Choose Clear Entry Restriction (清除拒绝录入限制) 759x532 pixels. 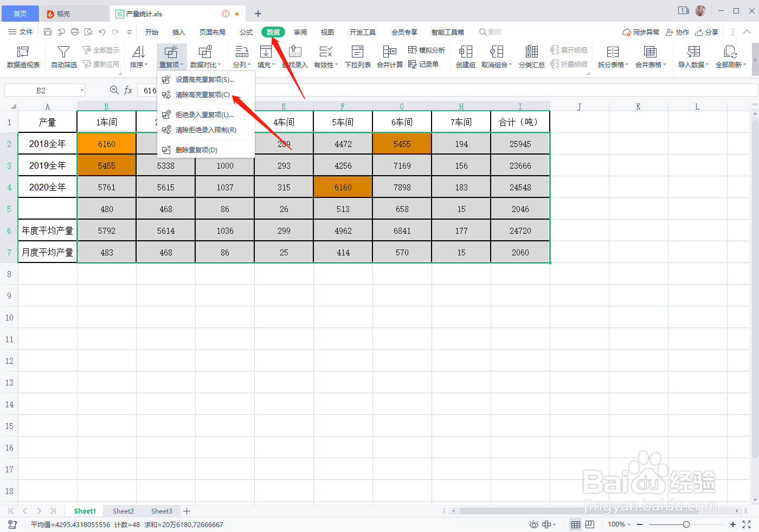[206, 130]
